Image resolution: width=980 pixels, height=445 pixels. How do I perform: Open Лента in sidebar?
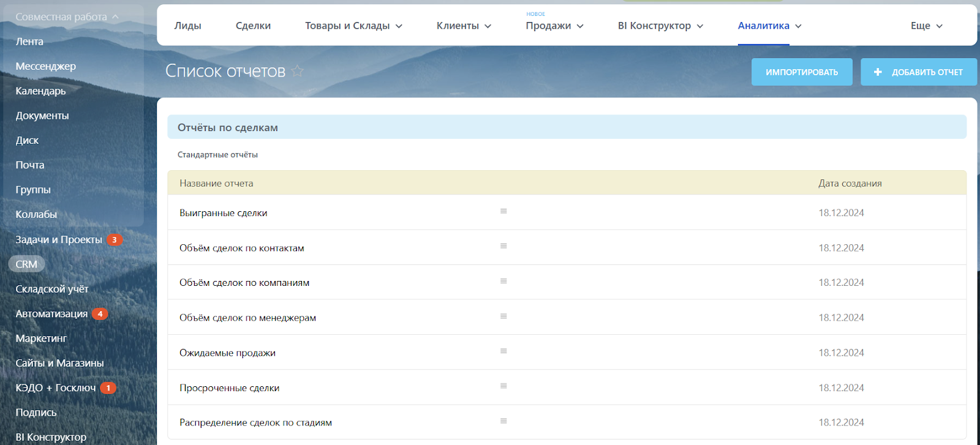point(29,42)
